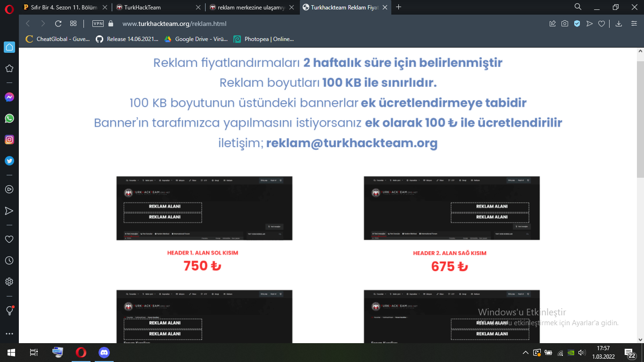Select Turkhackteam Reklam Fiyat tab
Viewport: 644px width, 362px height.
coord(345,7)
